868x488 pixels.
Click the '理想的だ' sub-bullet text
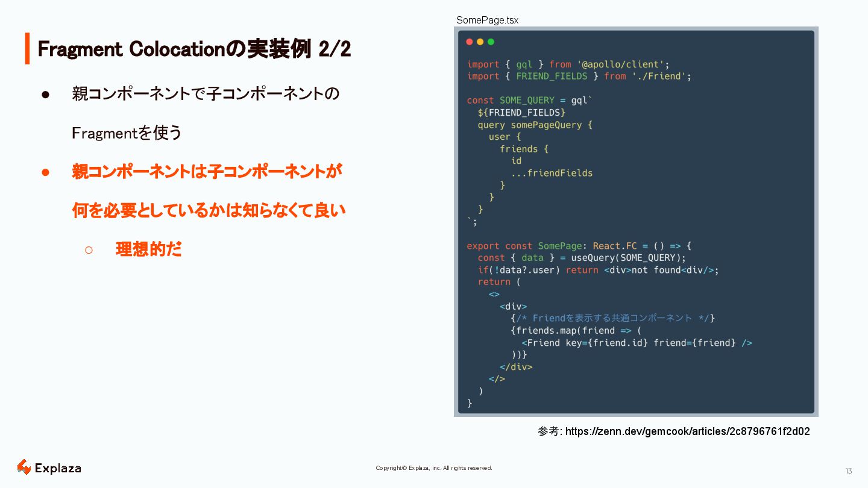tap(149, 249)
